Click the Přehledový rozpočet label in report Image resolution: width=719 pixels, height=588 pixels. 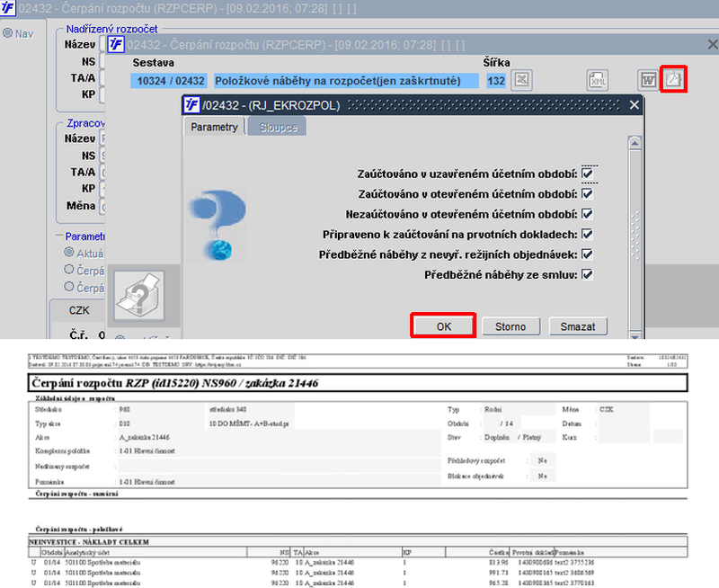(476, 460)
